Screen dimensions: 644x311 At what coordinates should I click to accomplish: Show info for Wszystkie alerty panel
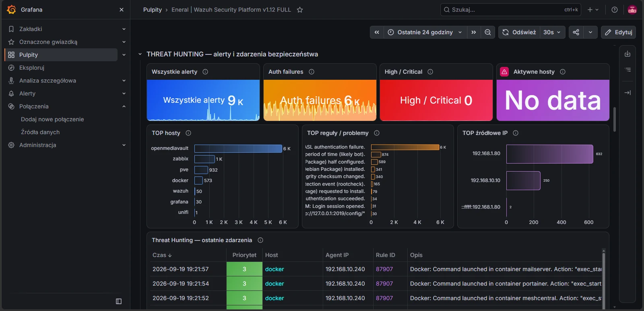click(205, 72)
